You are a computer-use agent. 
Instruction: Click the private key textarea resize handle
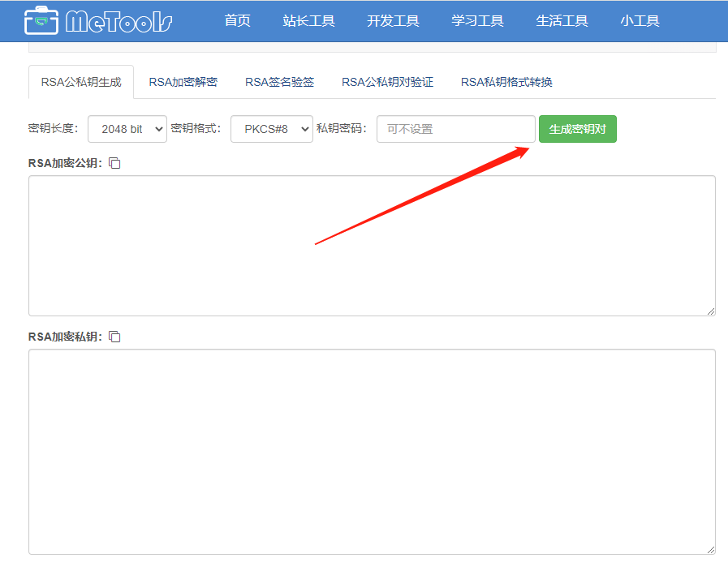tap(711, 550)
